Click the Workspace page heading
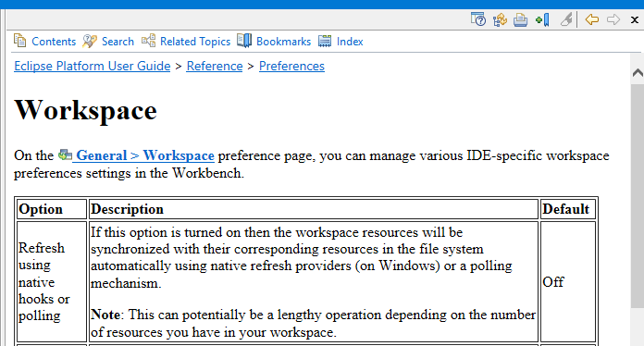The height and width of the screenshot is (346, 644). point(85,110)
